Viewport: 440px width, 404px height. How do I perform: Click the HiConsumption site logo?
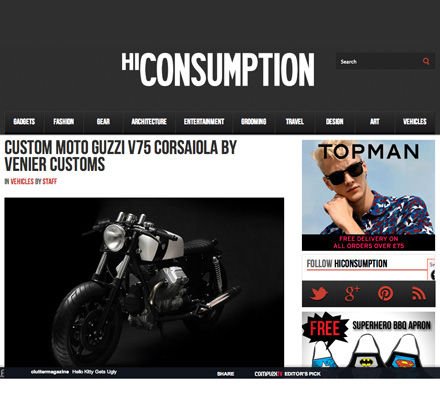coord(218,69)
